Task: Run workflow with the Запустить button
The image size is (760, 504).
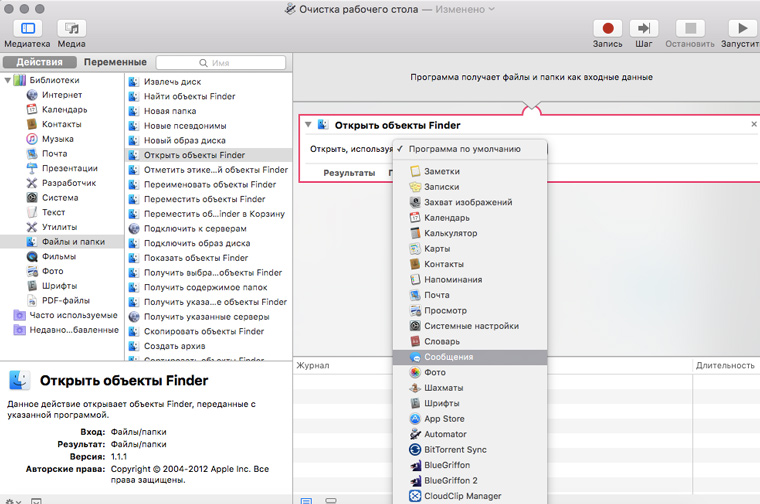Action: pos(742,29)
